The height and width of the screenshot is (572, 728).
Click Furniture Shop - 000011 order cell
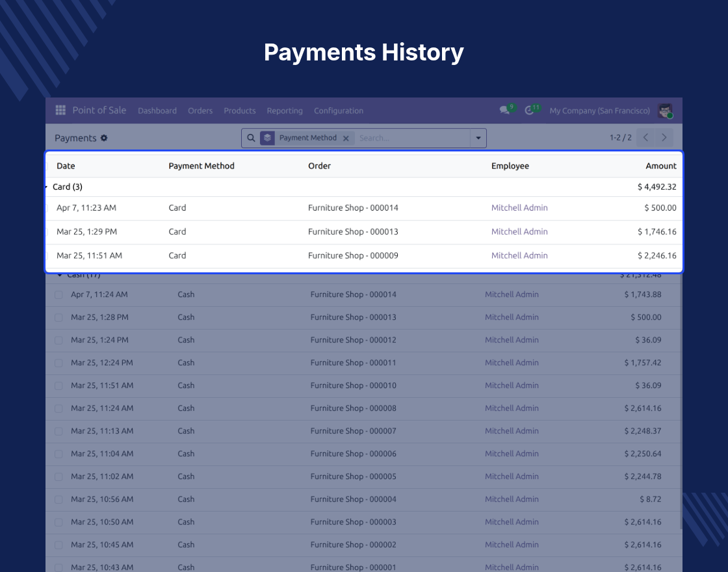pos(354,363)
